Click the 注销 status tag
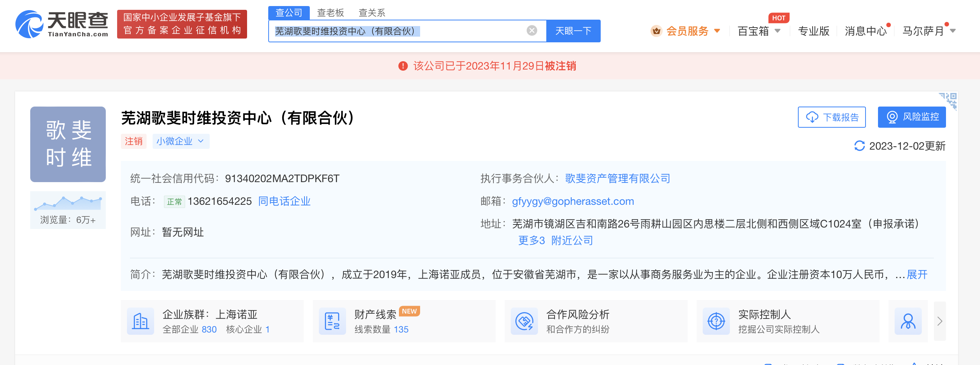The width and height of the screenshot is (980, 365). tap(133, 141)
